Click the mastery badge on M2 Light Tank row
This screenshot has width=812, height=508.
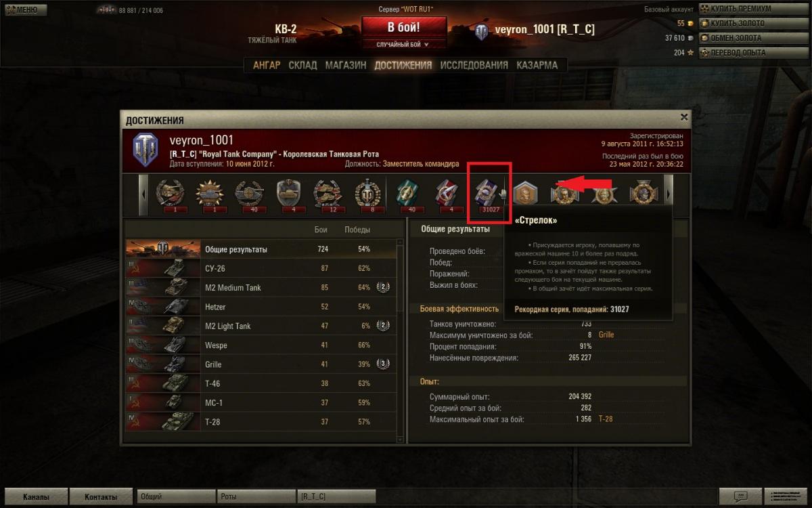click(x=383, y=326)
